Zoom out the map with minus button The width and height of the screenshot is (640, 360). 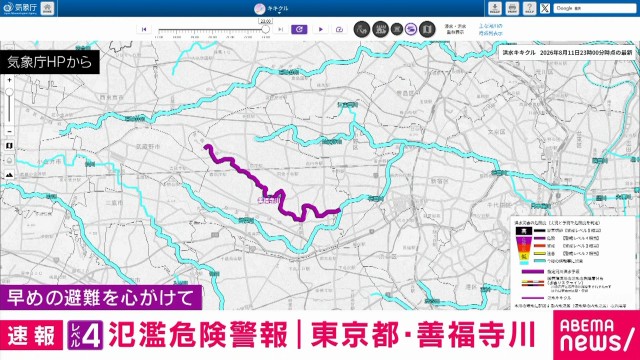pyautogui.click(x=9, y=131)
